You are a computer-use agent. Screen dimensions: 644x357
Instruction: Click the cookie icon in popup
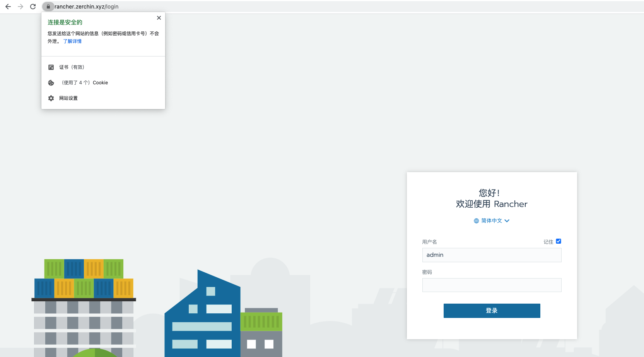point(51,83)
